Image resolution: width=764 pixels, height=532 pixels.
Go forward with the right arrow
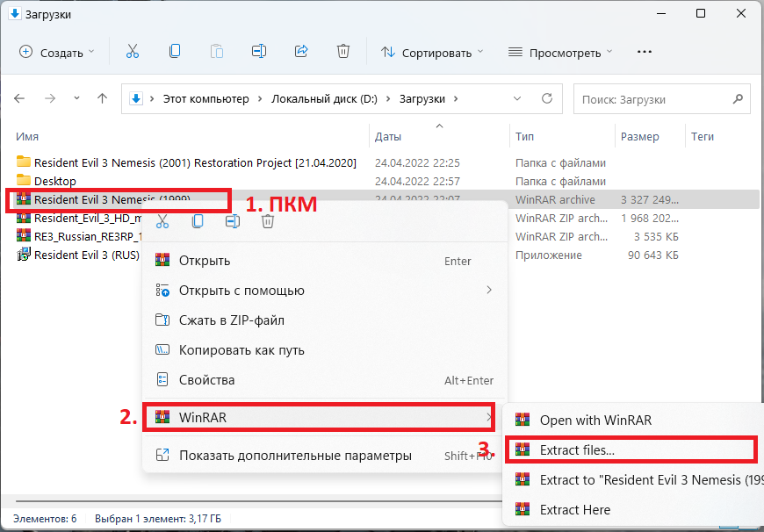coord(50,99)
